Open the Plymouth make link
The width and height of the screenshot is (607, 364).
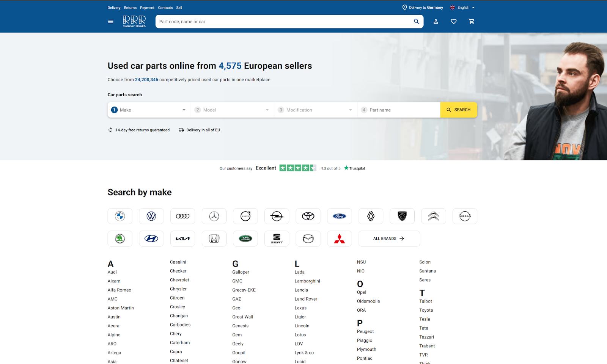pos(366,350)
